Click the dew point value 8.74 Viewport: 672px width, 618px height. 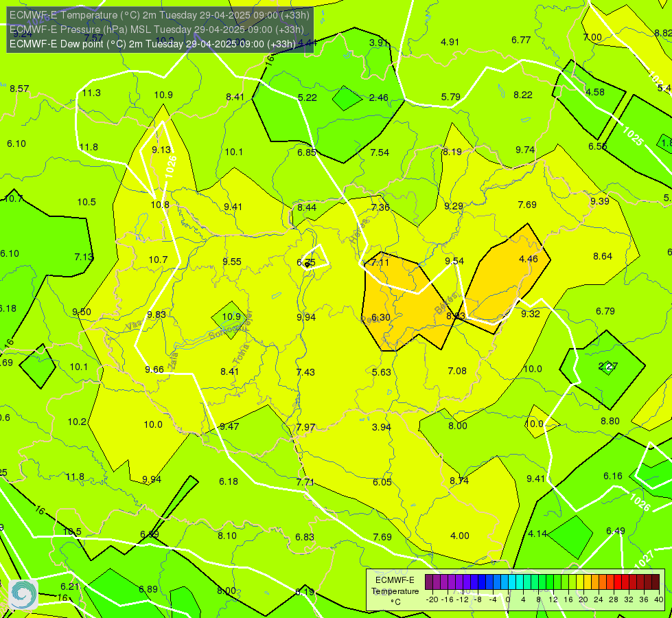click(x=459, y=481)
